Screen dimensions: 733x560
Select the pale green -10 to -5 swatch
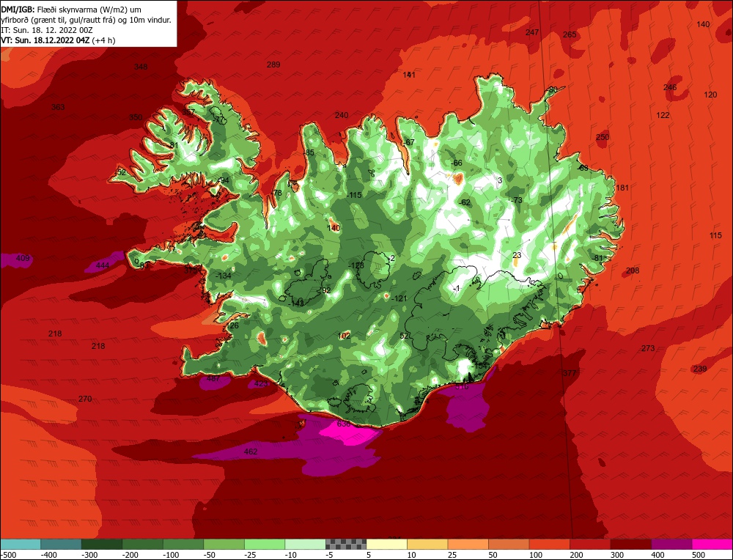pos(305,544)
